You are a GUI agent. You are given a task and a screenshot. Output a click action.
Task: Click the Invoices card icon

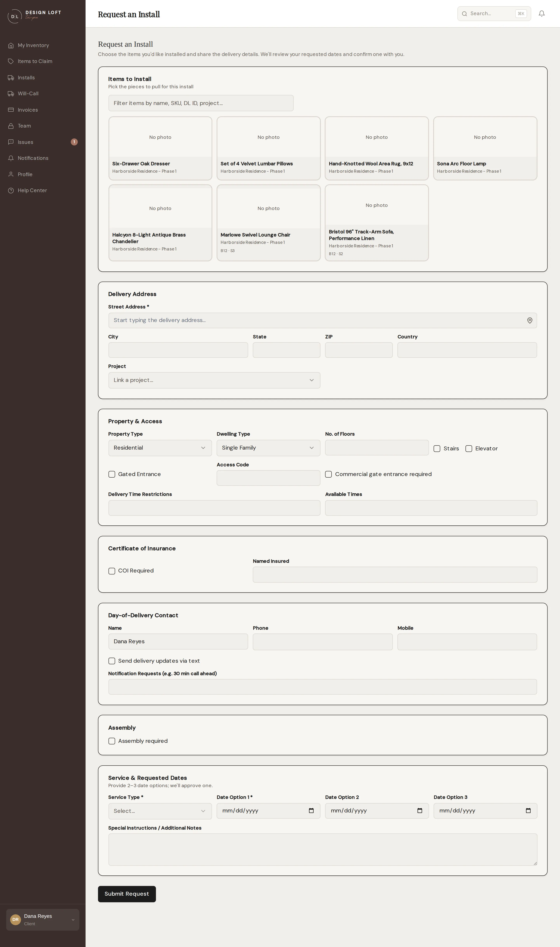[11, 110]
